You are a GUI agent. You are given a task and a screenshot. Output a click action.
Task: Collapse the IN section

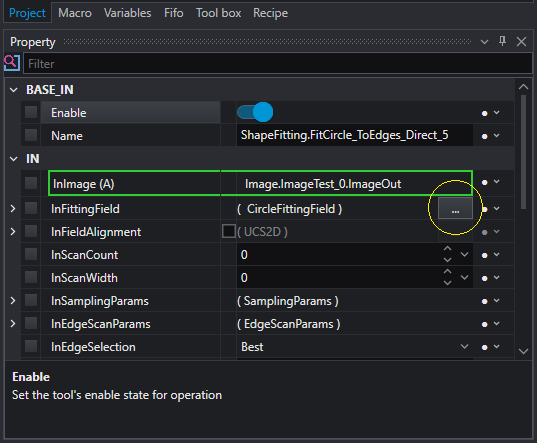click(x=14, y=159)
